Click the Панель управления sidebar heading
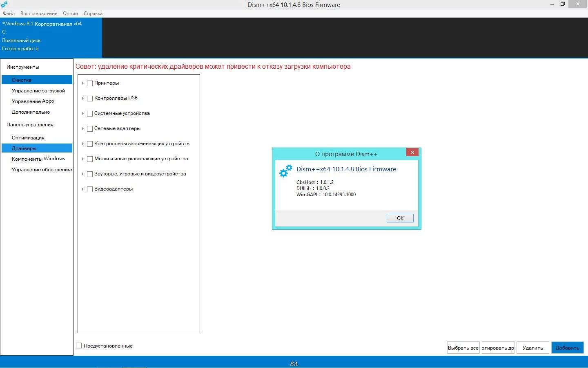This screenshot has height=368, width=588. (x=30, y=125)
